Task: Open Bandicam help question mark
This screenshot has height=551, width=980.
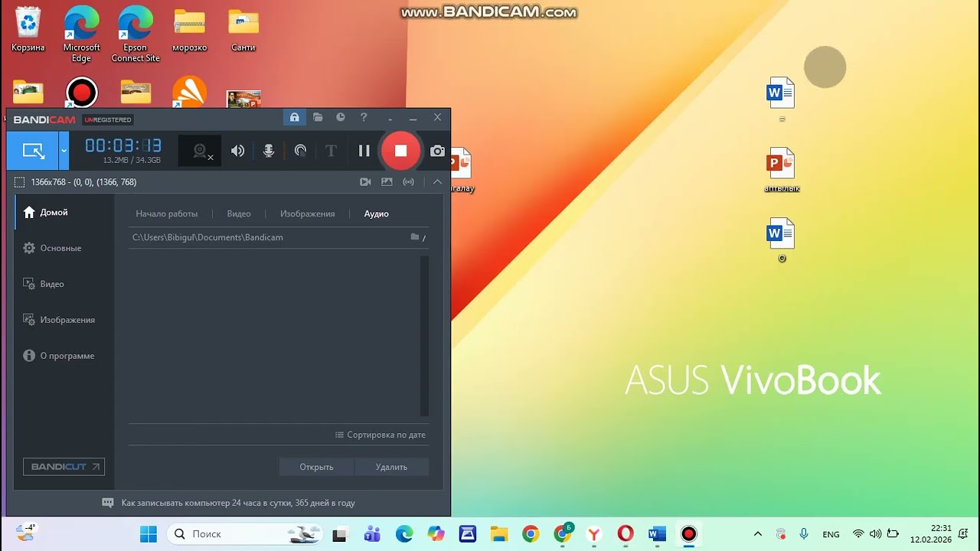Action: pos(364,117)
